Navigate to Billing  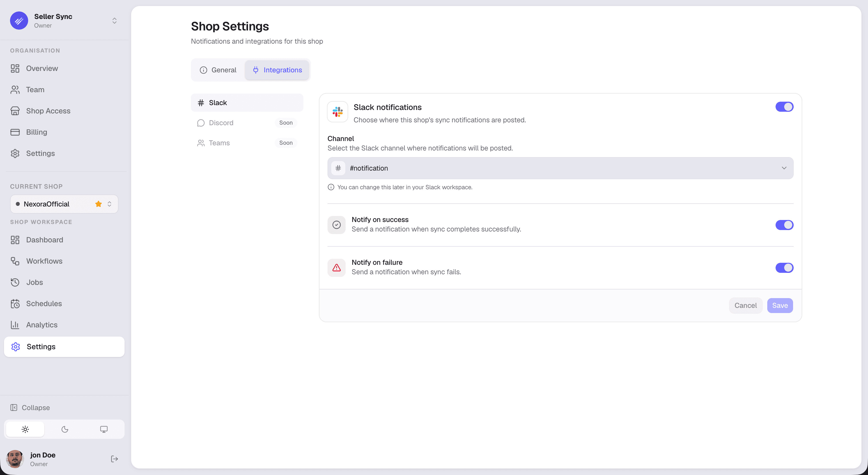click(64, 132)
